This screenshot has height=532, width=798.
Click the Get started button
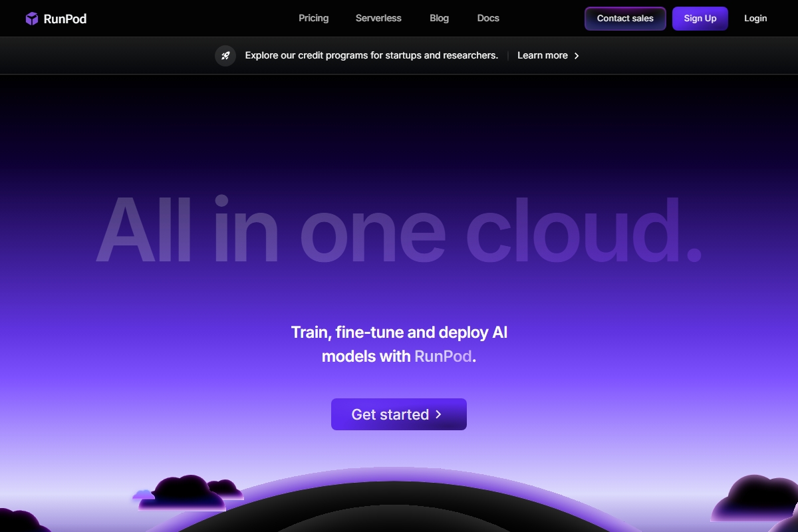(x=398, y=414)
